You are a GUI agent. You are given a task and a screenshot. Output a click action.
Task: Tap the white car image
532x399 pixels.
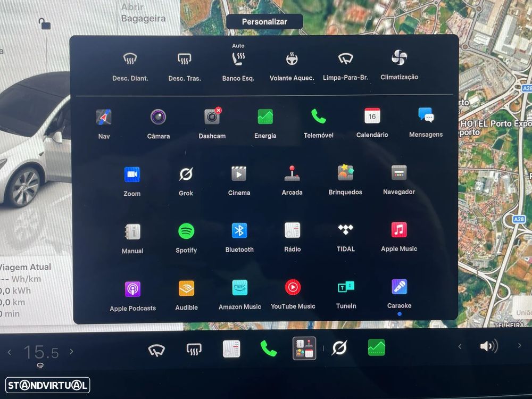click(36, 139)
